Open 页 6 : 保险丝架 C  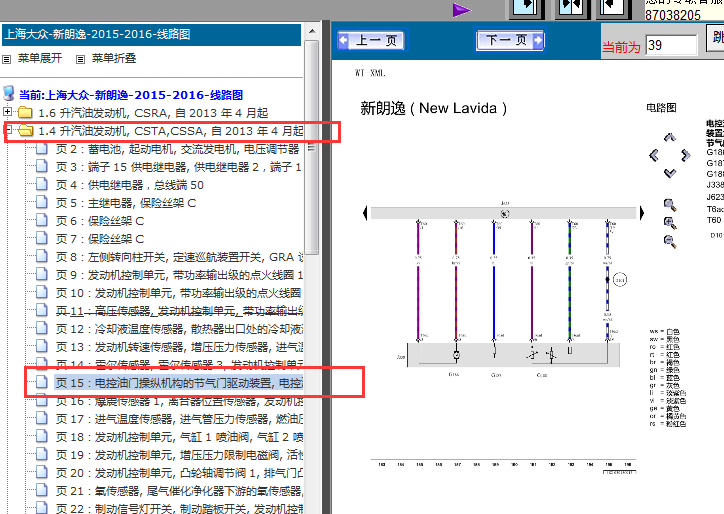[100, 221]
